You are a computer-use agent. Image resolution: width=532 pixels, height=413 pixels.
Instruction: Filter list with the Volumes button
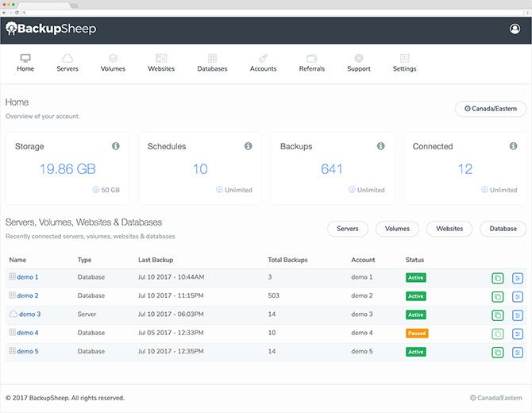[x=397, y=229]
